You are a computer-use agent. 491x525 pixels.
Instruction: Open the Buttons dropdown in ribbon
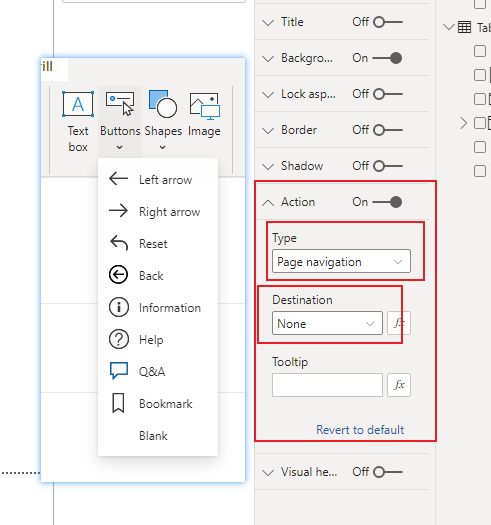click(120, 122)
